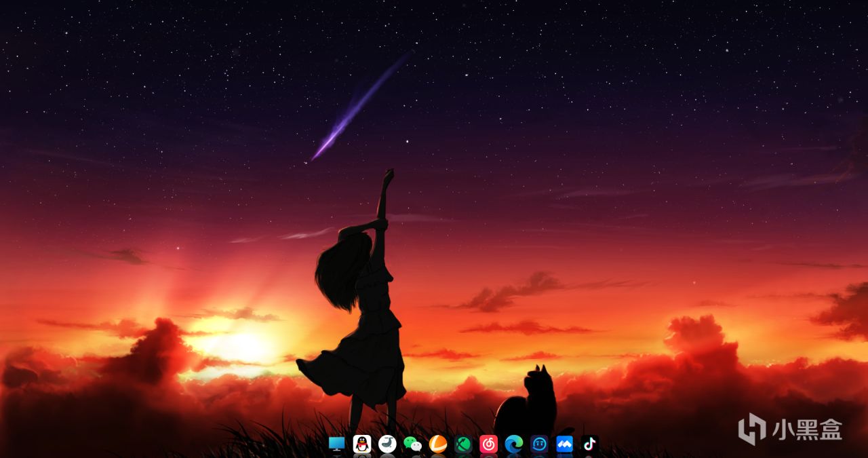
Task: Open TikTok (Douyin) from the dock
Action: pos(589,444)
